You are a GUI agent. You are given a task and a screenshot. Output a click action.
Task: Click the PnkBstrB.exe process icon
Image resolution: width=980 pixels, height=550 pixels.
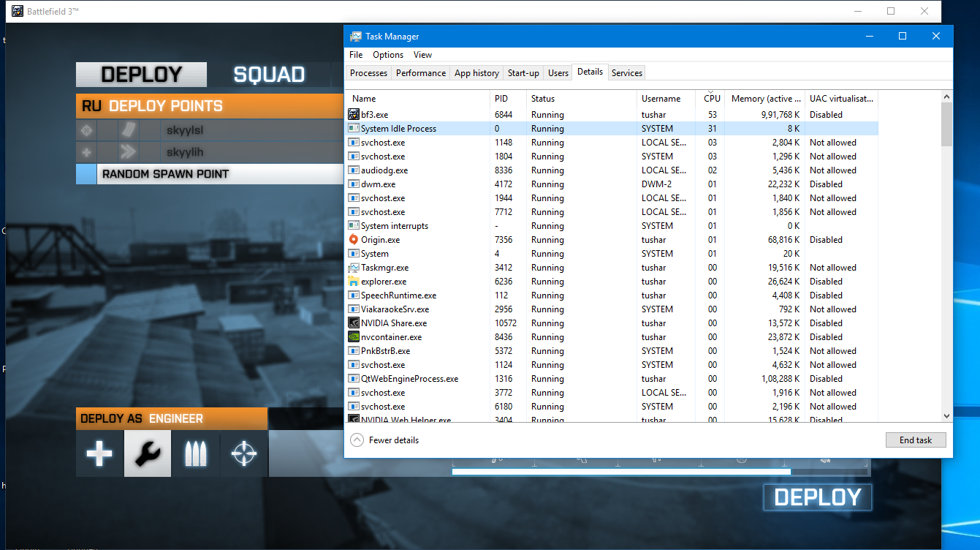[354, 351]
